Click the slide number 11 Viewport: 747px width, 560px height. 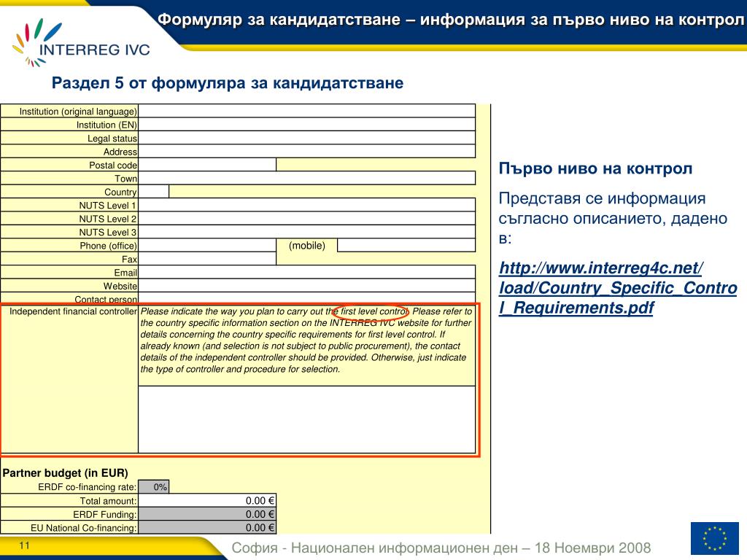coord(24,545)
